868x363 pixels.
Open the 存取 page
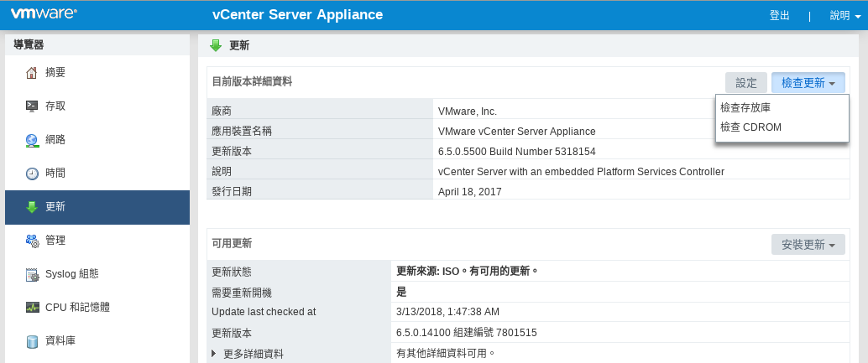tap(97, 106)
